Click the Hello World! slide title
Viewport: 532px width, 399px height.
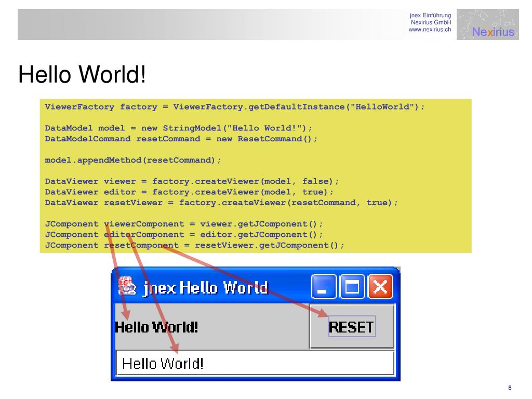[x=82, y=74]
